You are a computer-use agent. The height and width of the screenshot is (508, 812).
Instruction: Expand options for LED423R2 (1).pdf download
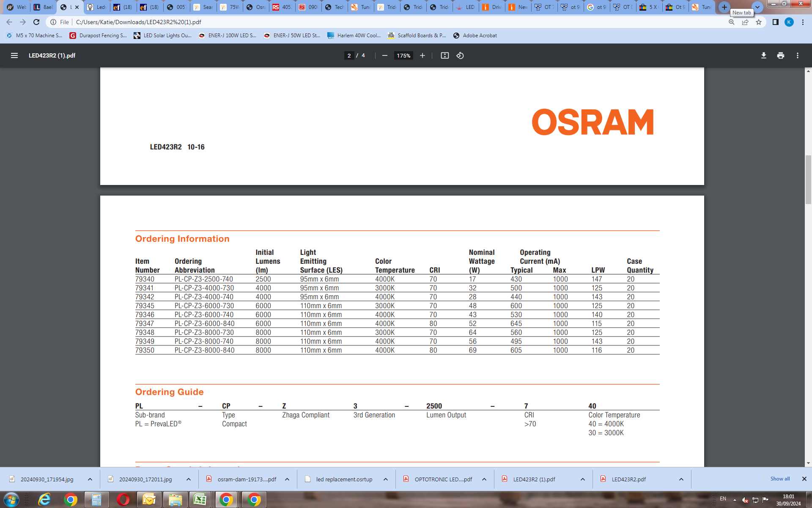point(583,479)
